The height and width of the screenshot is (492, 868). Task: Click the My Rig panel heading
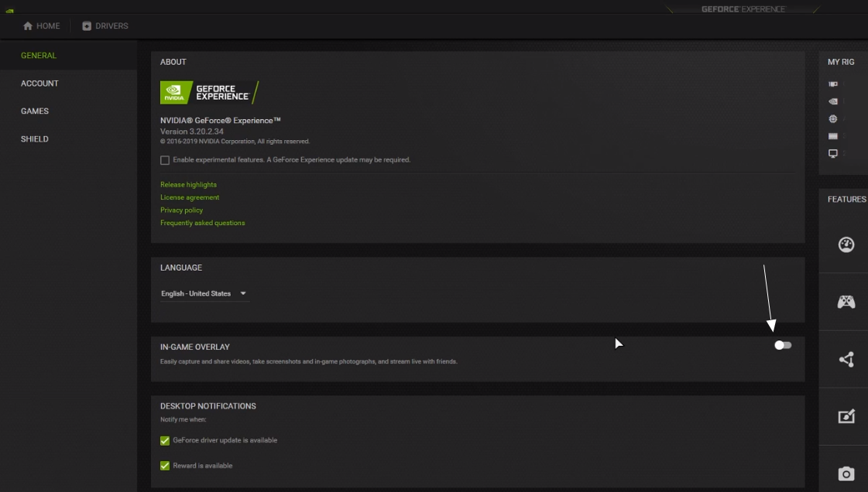point(841,62)
